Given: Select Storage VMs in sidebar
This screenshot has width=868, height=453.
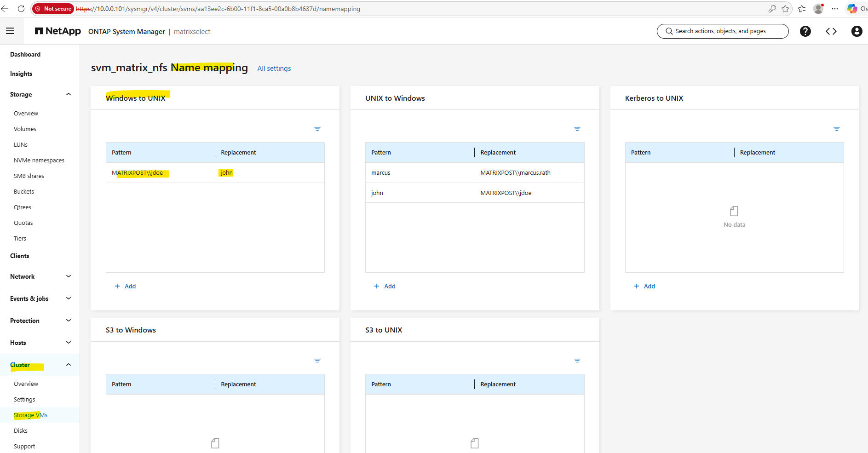Looking at the screenshot, I should 30,415.
